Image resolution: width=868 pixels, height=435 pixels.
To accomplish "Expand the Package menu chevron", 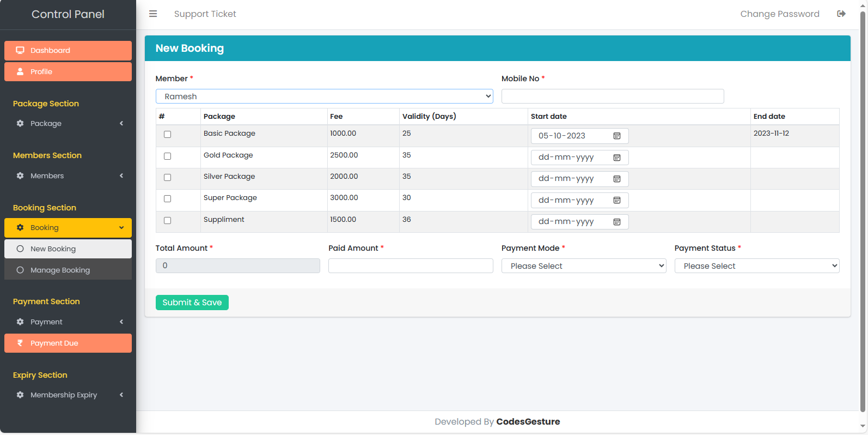I will [x=121, y=123].
